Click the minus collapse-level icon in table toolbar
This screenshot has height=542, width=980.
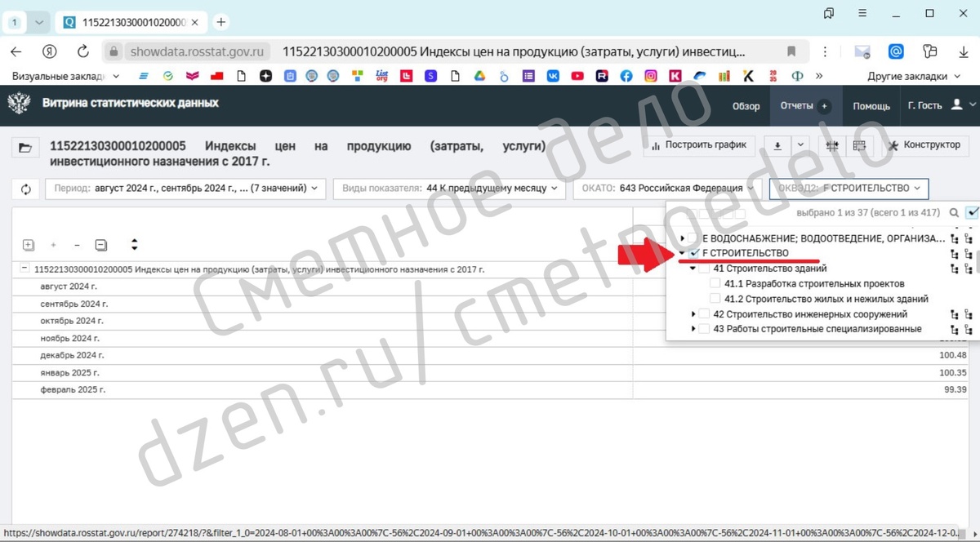point(77,245)
